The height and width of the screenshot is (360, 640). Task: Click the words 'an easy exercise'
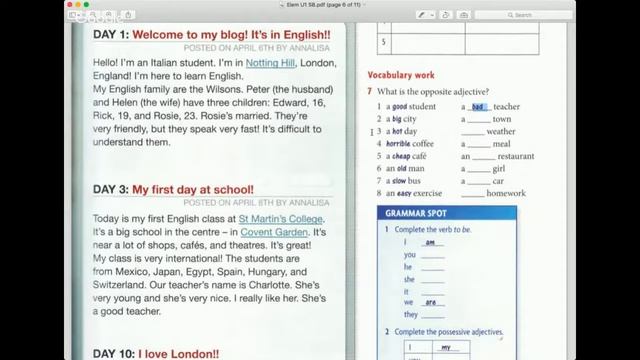click(x=414, y=193)
